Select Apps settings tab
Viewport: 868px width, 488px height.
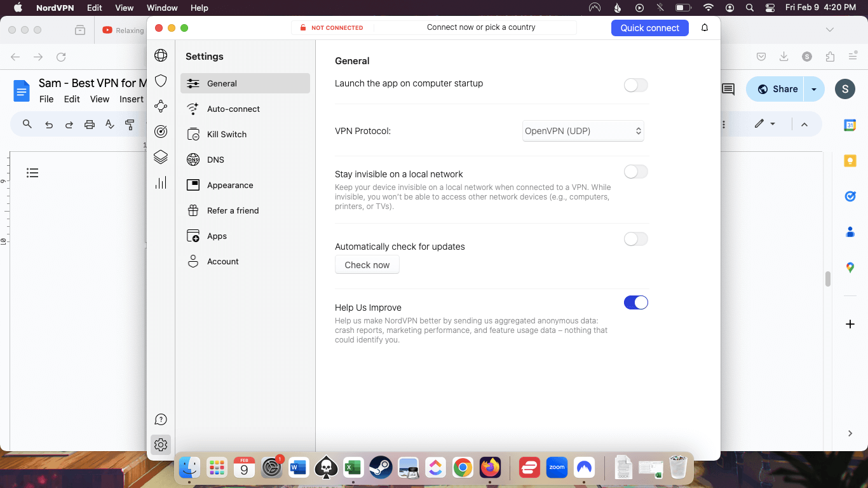[245, 236]
